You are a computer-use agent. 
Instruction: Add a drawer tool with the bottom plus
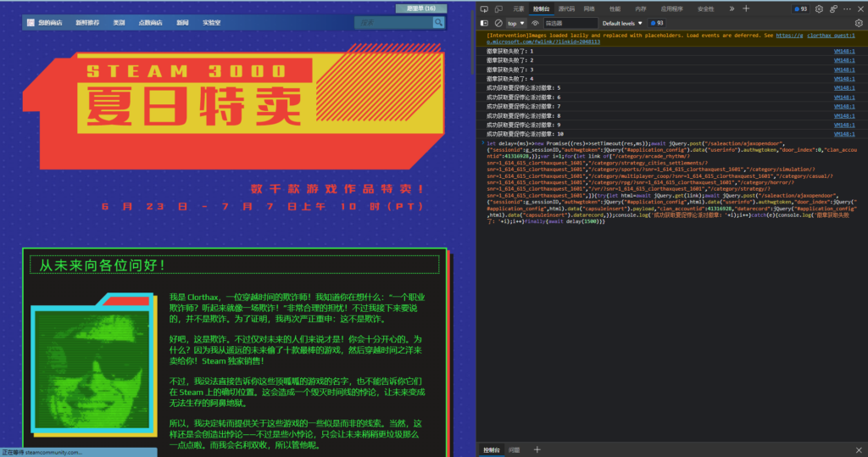tap(537, 450)
